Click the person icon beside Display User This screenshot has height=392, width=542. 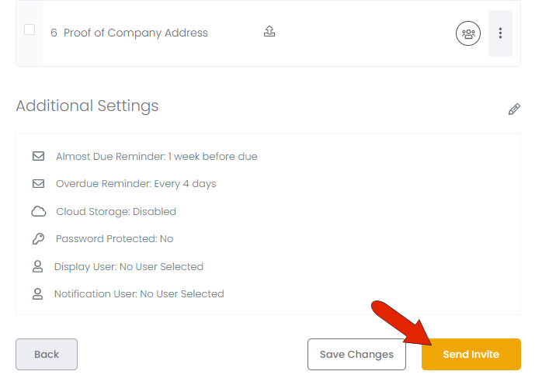point(37,266)
